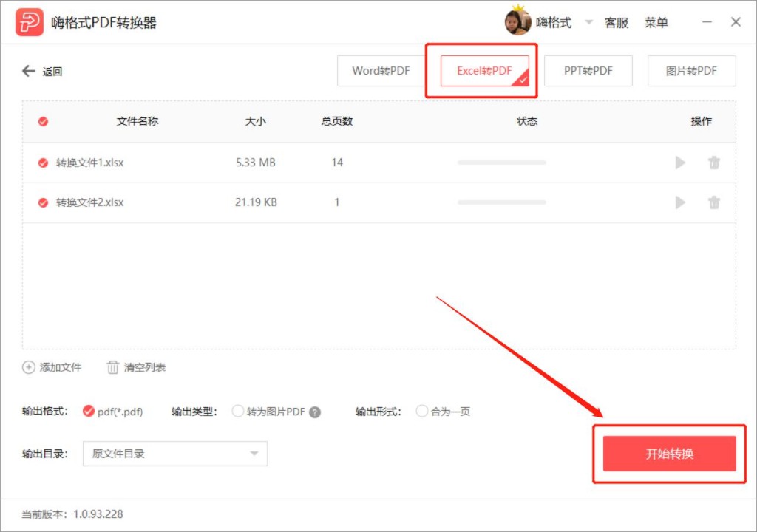Click the 添加文件 link
This screenshot has height=532, width=757.
click(61, 367)
